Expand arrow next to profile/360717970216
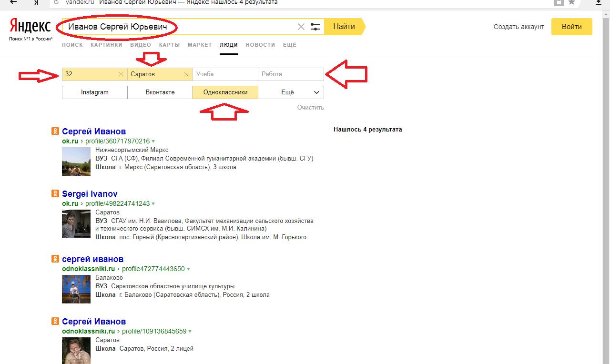Screen dimensions: 610x364 coord(153,142)
